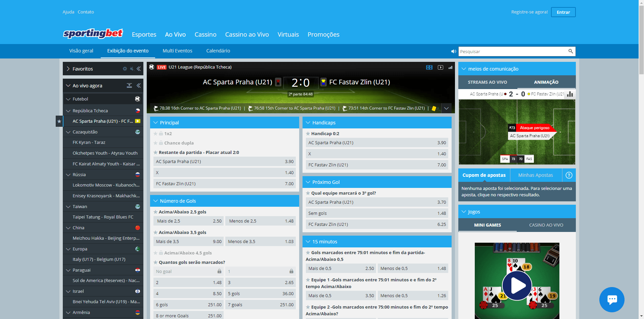Switch to CASINO AO VIVO tab

pyautogui.click(x=546, y=225)
